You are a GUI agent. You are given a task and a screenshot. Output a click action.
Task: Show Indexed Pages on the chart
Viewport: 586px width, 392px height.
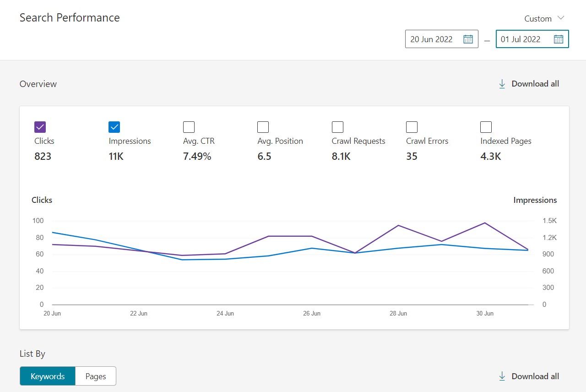tap(486, 127)
